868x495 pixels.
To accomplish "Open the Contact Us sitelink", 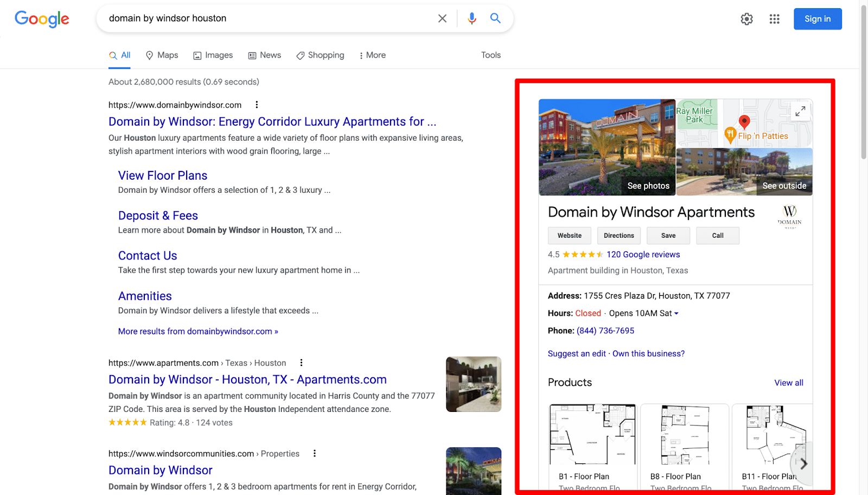I will [x=148, y=256].
